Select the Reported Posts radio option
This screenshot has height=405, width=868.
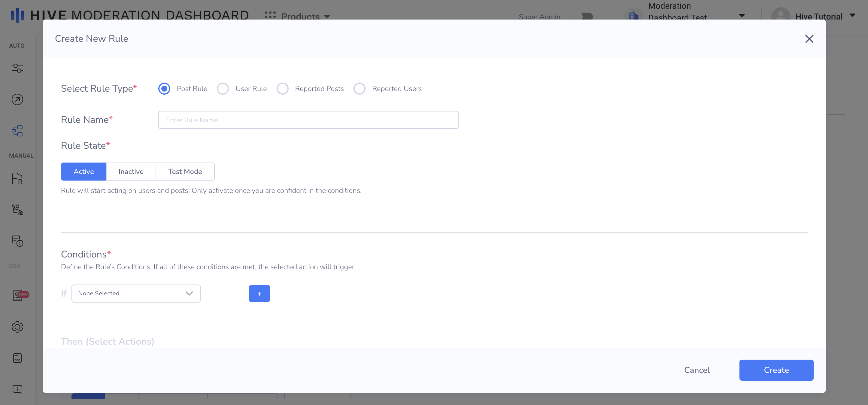tap(282, 89)
